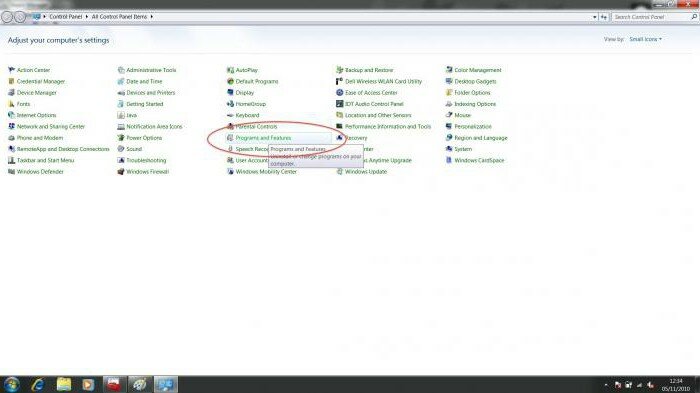700x393 pixels.
Task: Open the Folder Options link
Action: 472,93
